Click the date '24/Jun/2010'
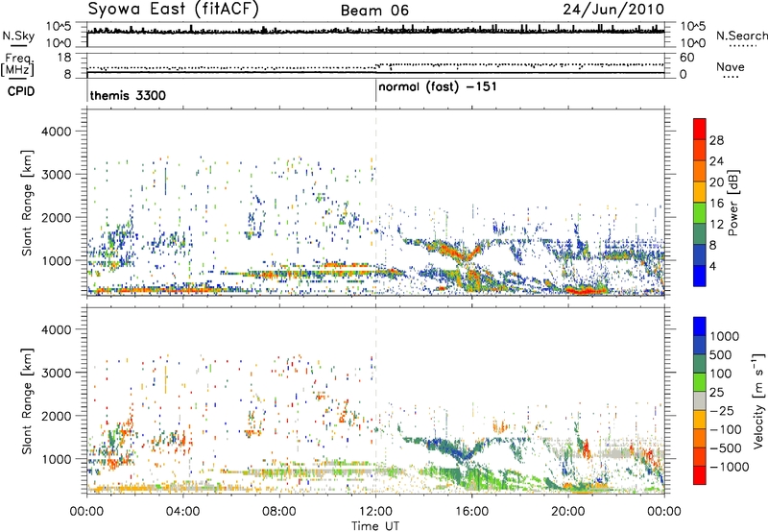The width and height of the screenshot is (768, 532). (613, 10)
